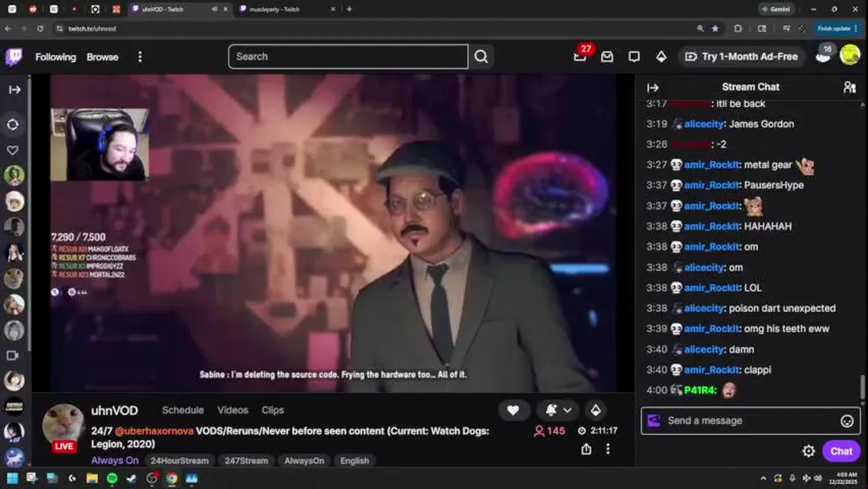Open File Explorer from the taskbar
Viewport: 868px width, 489px height.
(x=92, y=479)
